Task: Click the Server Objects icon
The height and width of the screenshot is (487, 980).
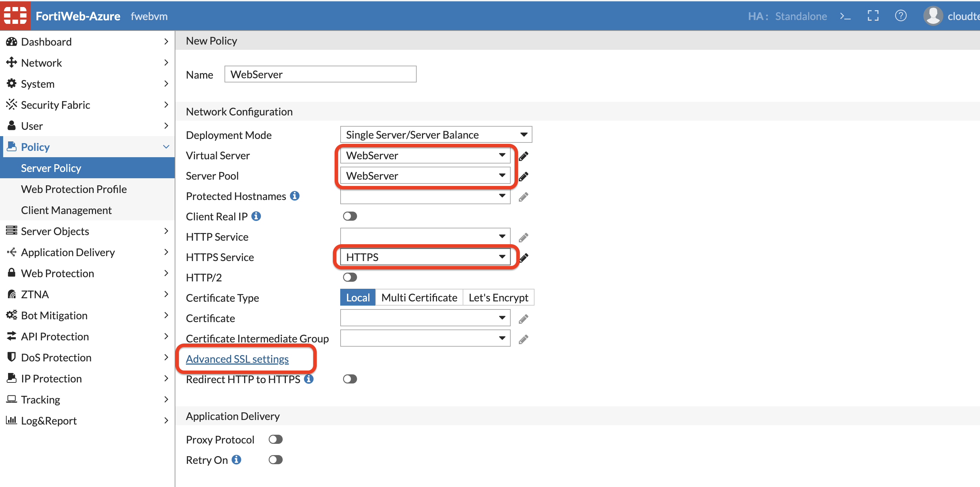Action: coord(12,231)
